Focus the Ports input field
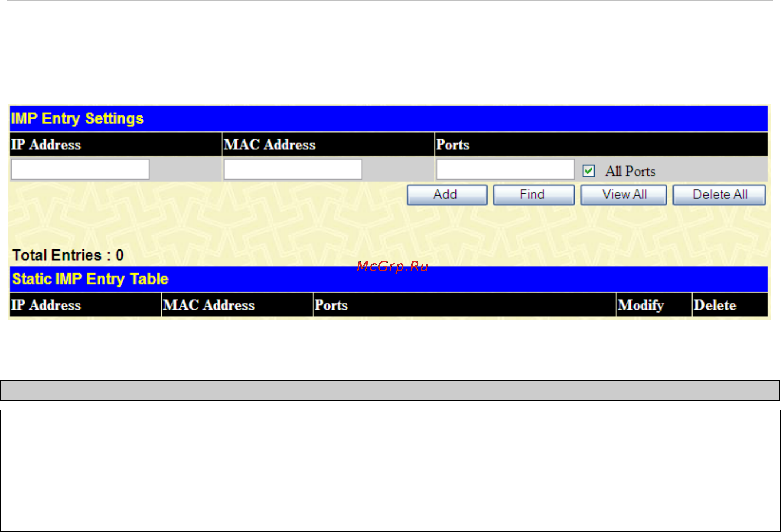The image size is (781, 532). [x=505, y=169]
